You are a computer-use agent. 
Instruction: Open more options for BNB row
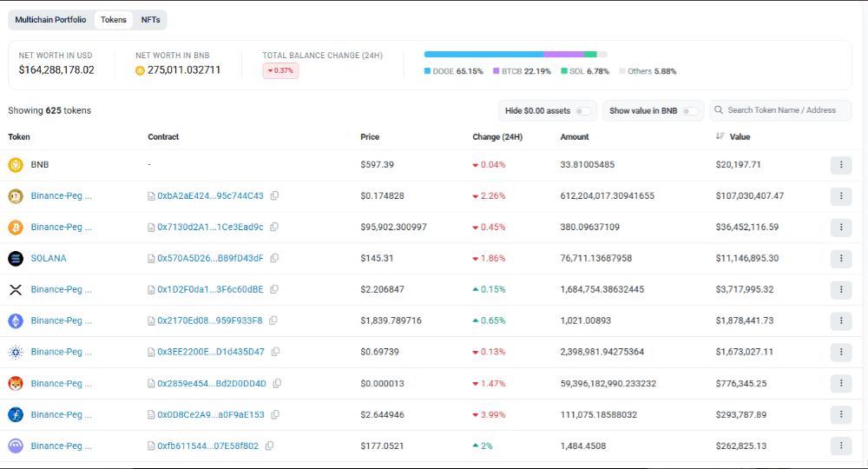pyautogui.click(x=841, y=164)
